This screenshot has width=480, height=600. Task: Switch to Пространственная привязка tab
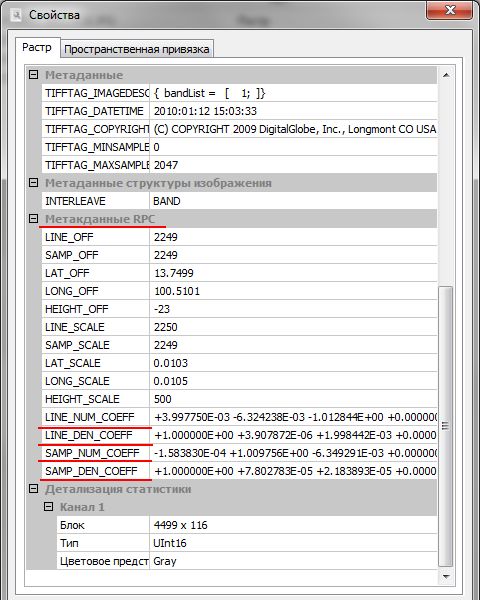137,49
